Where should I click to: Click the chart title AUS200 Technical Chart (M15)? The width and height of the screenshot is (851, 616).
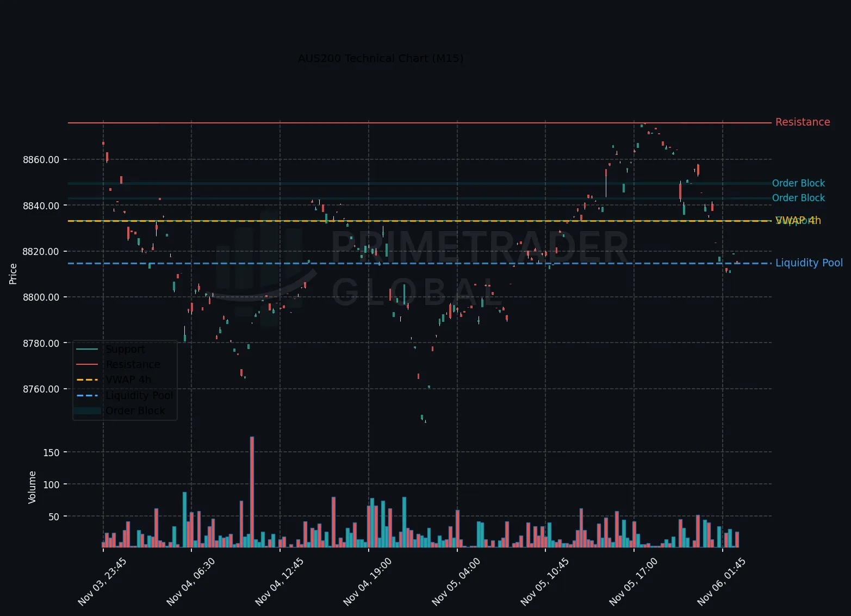(381, 58)
